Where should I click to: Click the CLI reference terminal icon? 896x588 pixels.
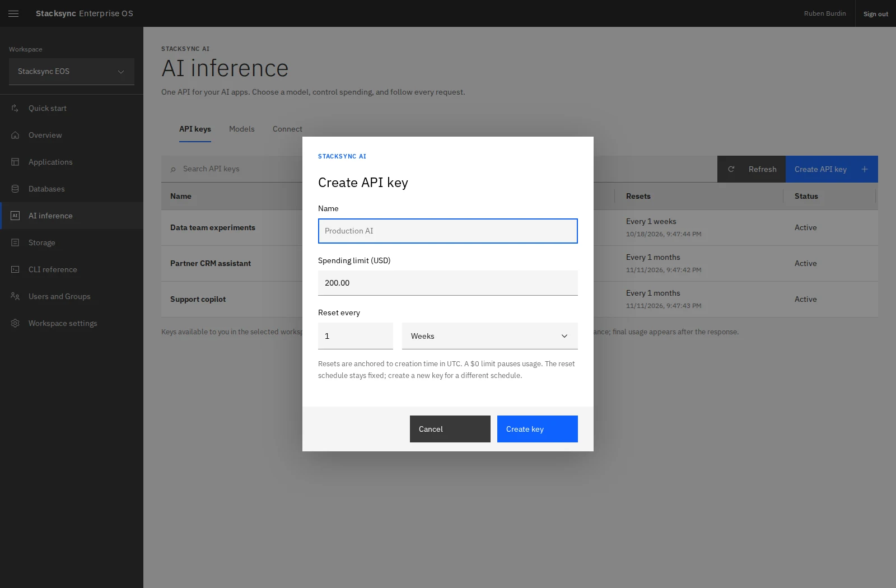click(x=15, y=269)
